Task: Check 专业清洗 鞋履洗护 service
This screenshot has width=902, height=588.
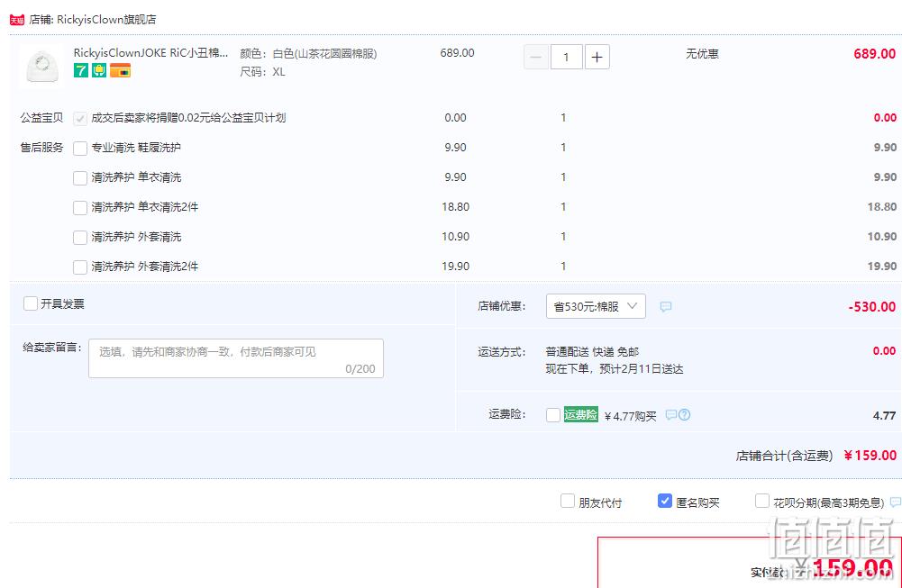Action: [80, 149]
